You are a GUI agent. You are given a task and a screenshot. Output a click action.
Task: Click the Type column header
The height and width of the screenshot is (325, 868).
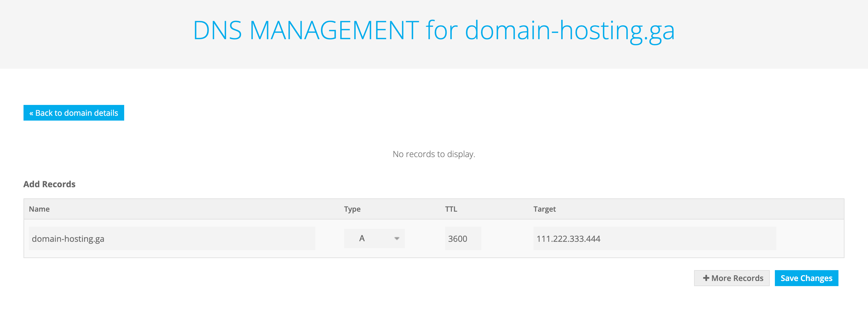352,209
